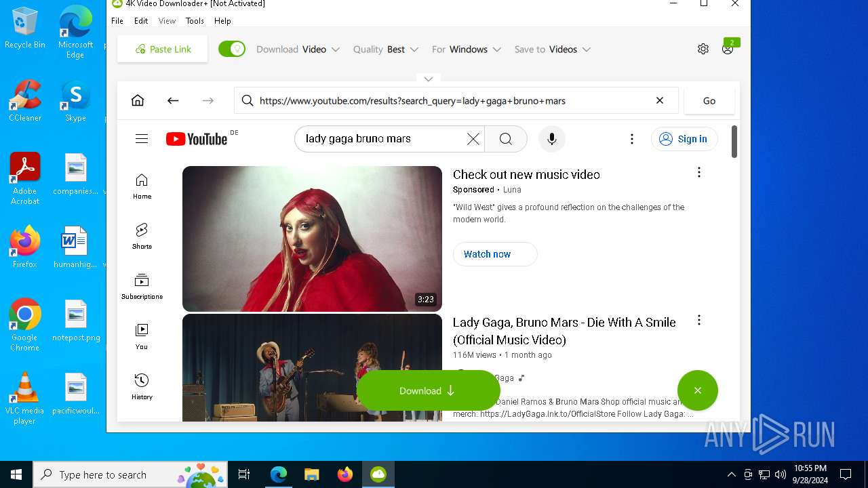
Task: Open YouTube Home in sidebar
Action: pos(142,186)
